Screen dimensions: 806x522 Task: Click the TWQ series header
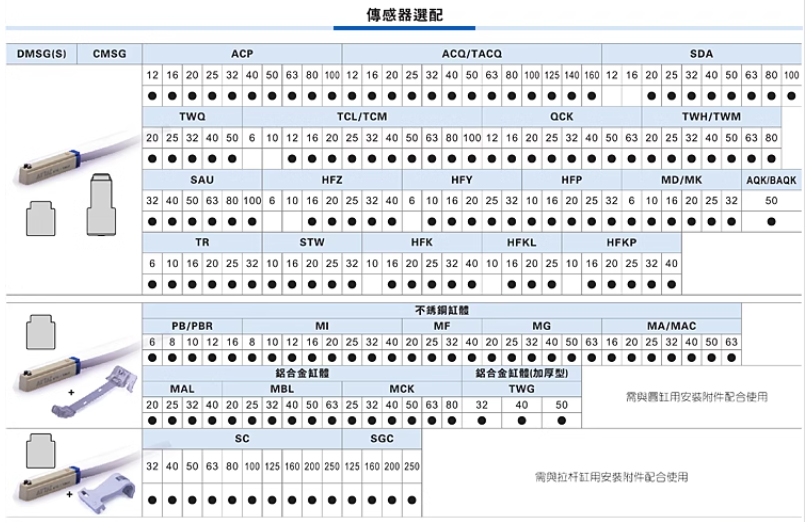[192, 117]
